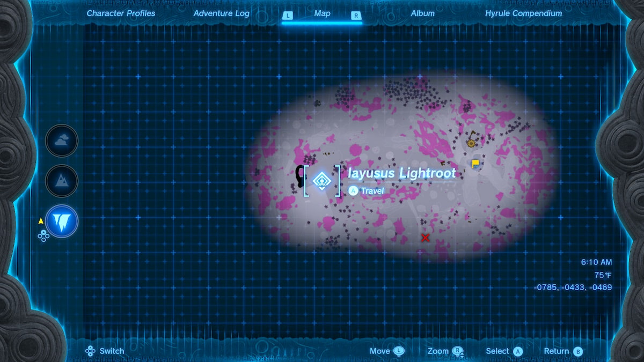Click the D-pad icon beside Switch
The image size is (644, 362).
point(91,351)
